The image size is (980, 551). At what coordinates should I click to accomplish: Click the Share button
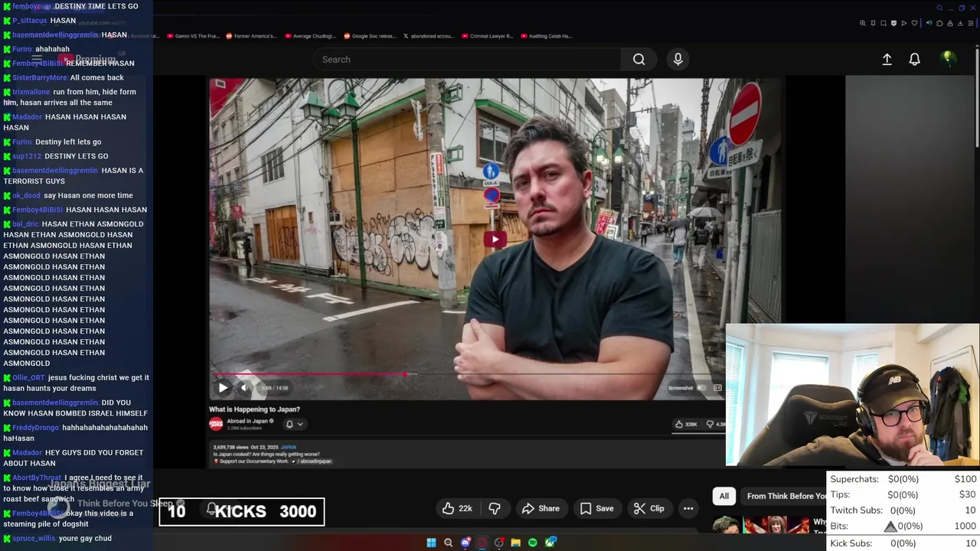(x=541, y=508)
